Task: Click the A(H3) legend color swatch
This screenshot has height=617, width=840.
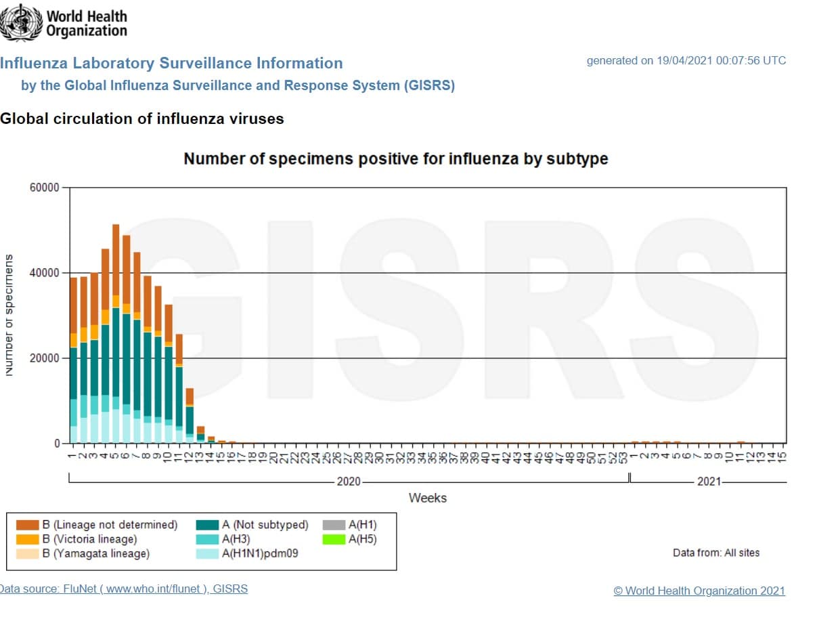Action: pos(207,539)
